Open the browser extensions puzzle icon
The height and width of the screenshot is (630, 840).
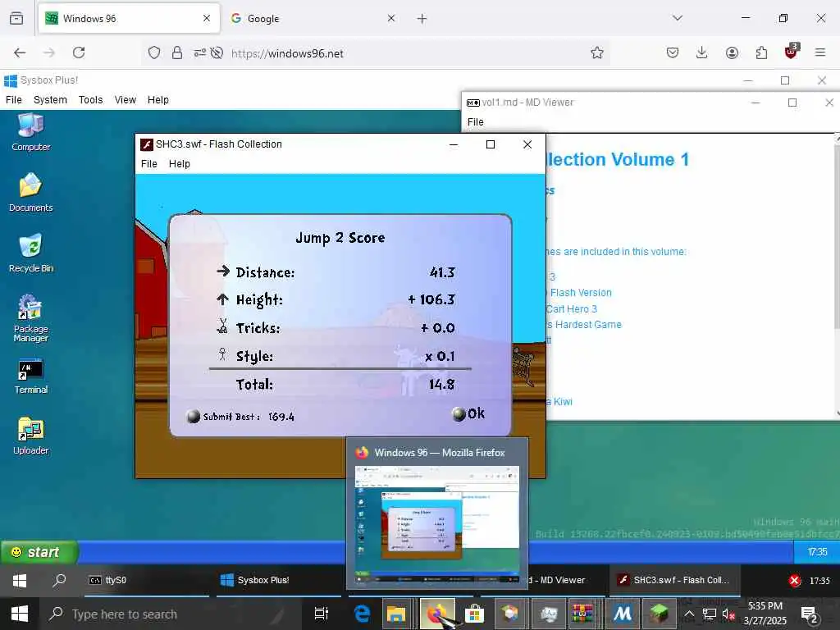761,52
